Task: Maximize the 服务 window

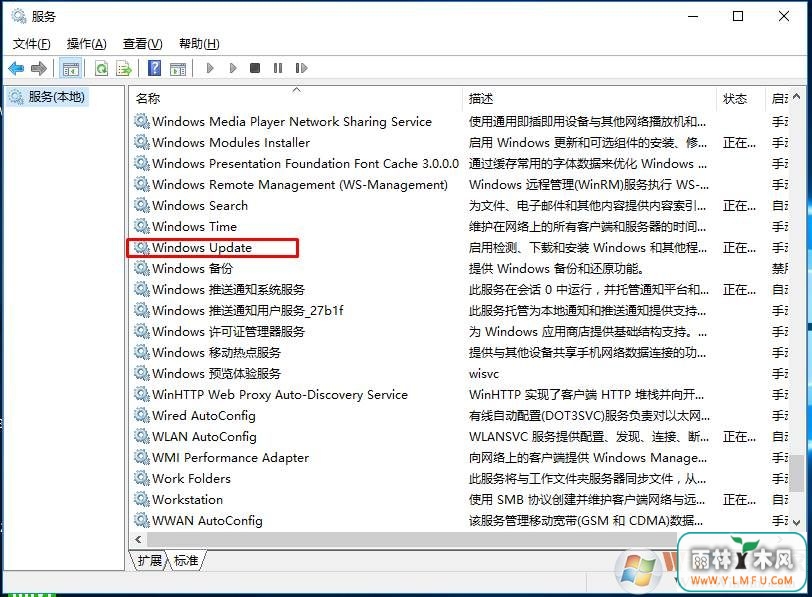Action: 738,16
